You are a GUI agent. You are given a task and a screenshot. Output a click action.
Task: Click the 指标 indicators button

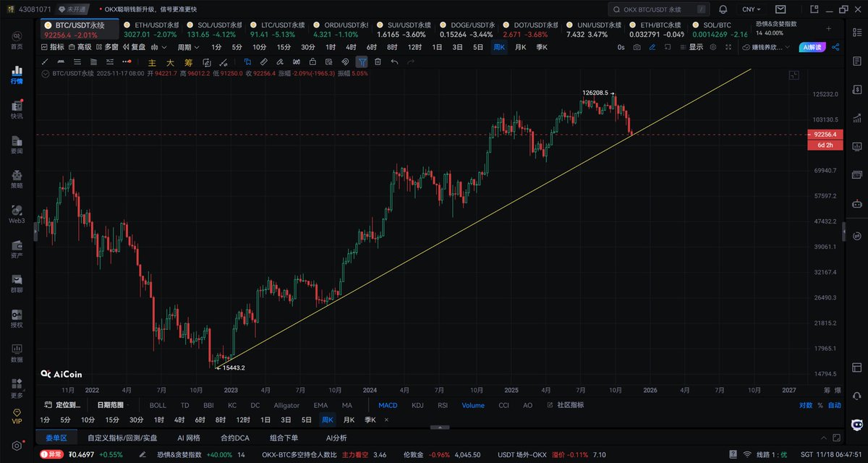coord(52,47)
